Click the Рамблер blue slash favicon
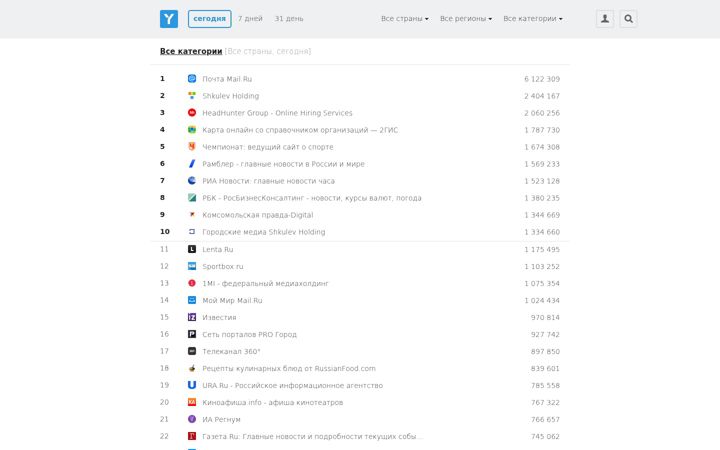720x450 pixels. click(x=192, y=163)
